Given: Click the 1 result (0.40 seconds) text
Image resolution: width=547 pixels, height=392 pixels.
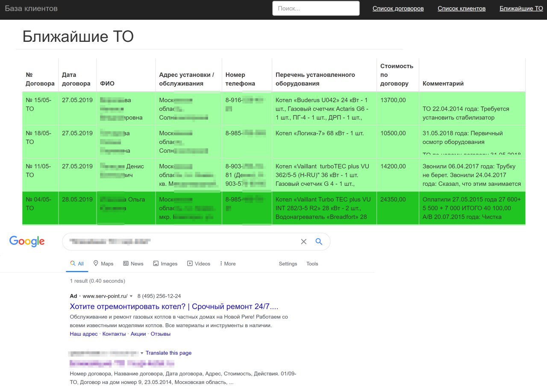Looking at the screenshot, I should 97,281.
